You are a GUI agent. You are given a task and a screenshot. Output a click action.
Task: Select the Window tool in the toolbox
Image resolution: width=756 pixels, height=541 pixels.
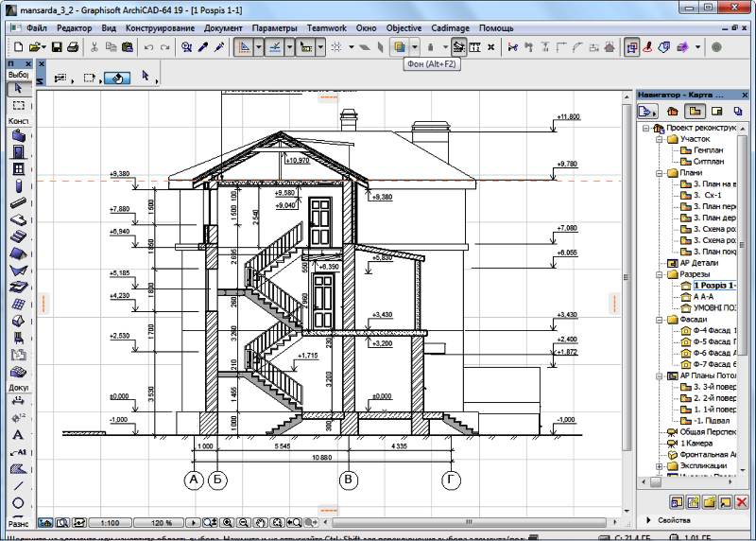click(18, 169)
